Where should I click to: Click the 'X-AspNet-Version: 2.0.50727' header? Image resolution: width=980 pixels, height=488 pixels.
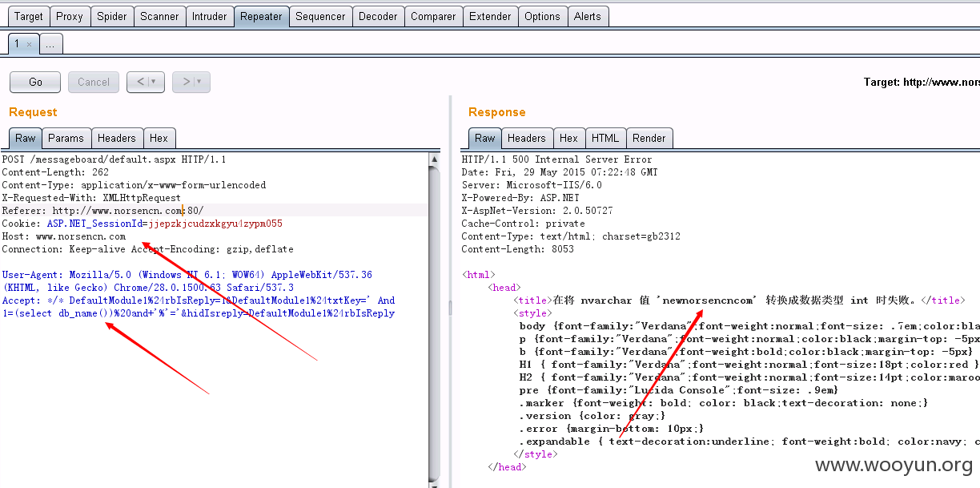coord(537,211)
